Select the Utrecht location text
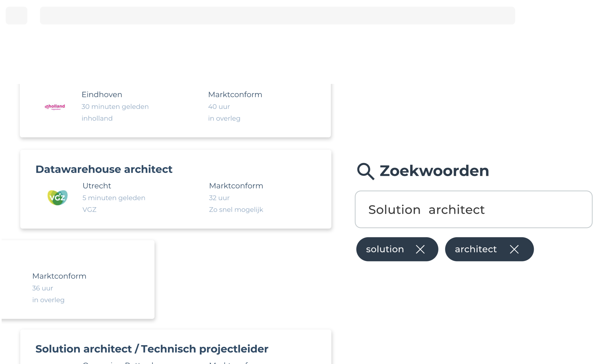The width and height of the screenshot is (598, 364). [97, 186]
